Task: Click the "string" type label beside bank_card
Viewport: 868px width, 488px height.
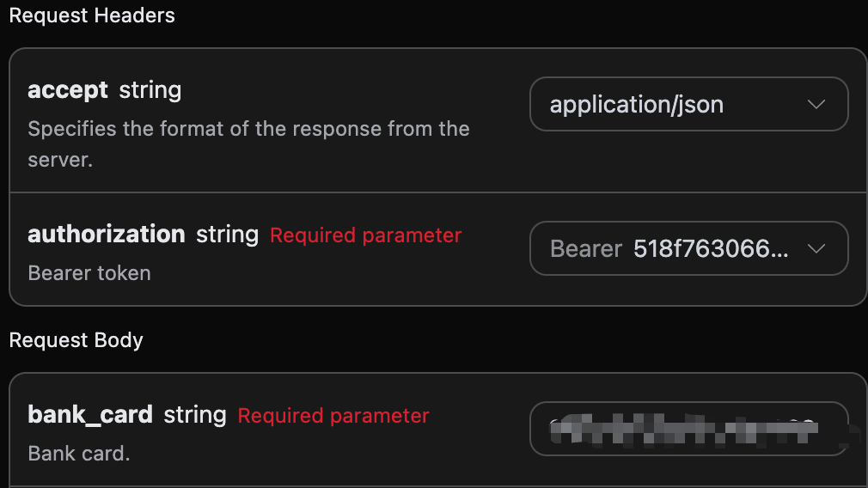Action: coord(195,416)
